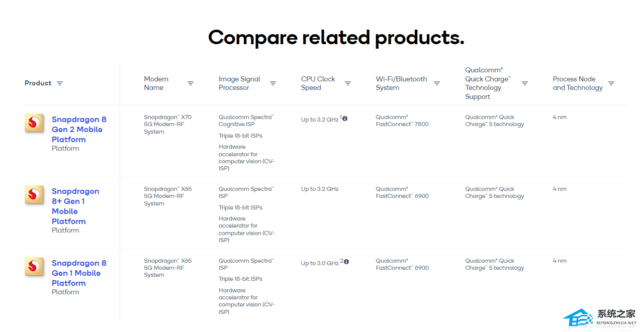Click the Wi-Fi/Bluetooth System header text
The image size is (644, 332).
[401, 83]
